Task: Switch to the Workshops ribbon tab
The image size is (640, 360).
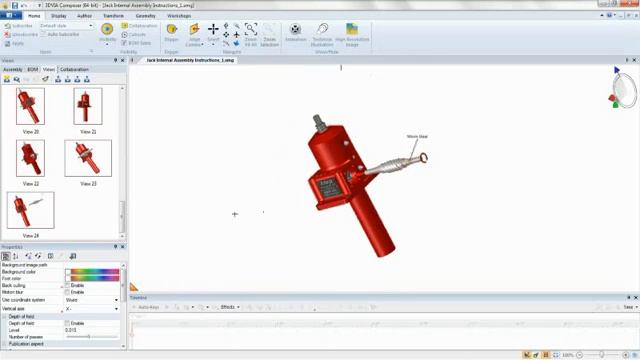Action: point(179,16)
